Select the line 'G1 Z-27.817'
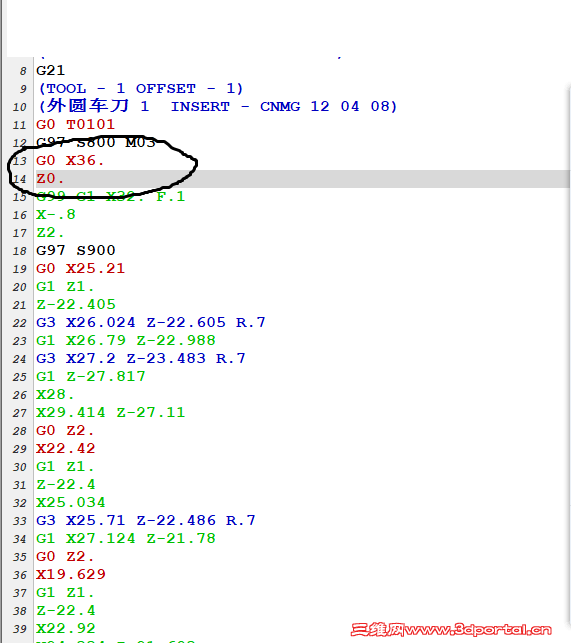This screenshot has height=643, width=571. click(x=91, y=376)
